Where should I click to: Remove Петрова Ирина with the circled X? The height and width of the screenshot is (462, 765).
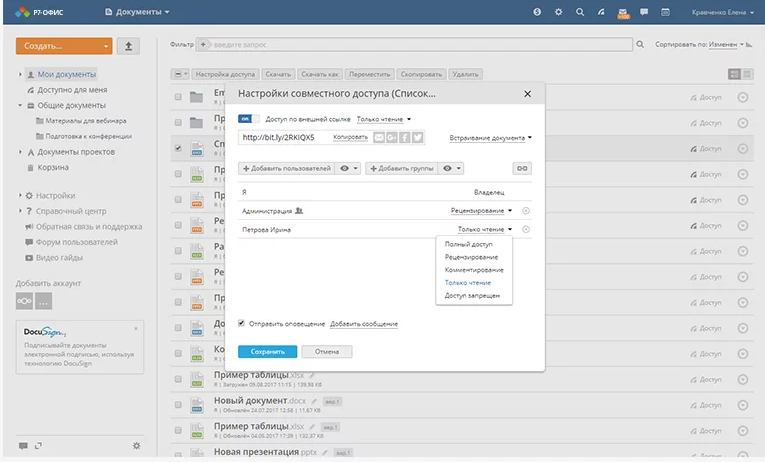(x=526, y=230)
